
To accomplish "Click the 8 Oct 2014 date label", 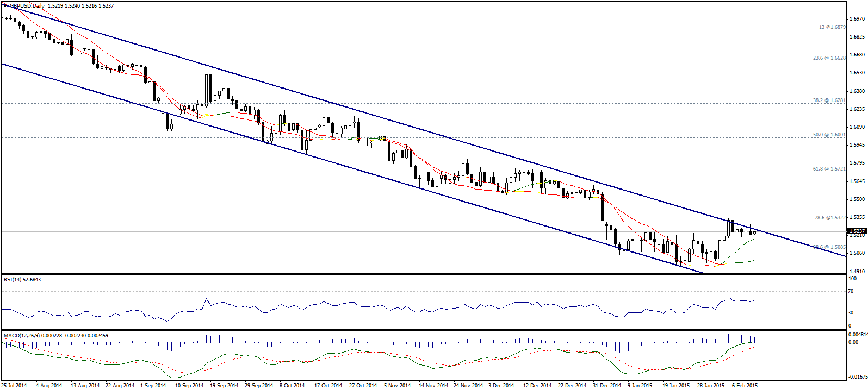I will (x=292, y=386).
